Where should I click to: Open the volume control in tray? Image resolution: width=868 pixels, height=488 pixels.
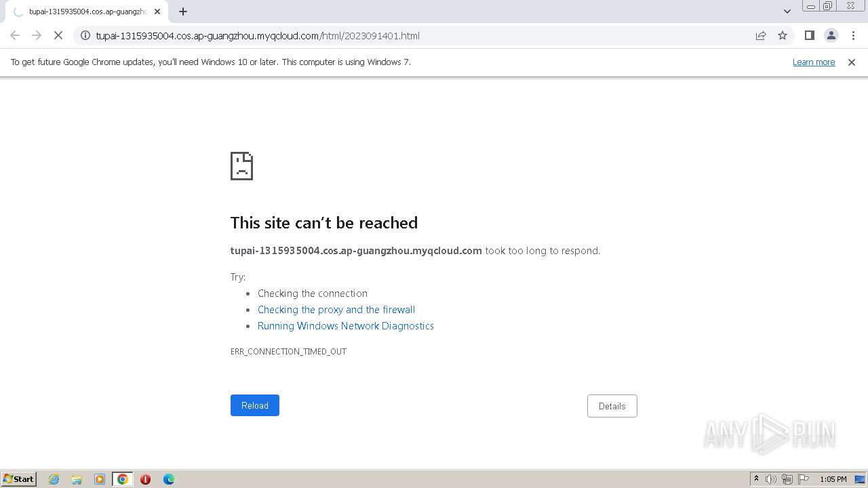pos(771,479)
